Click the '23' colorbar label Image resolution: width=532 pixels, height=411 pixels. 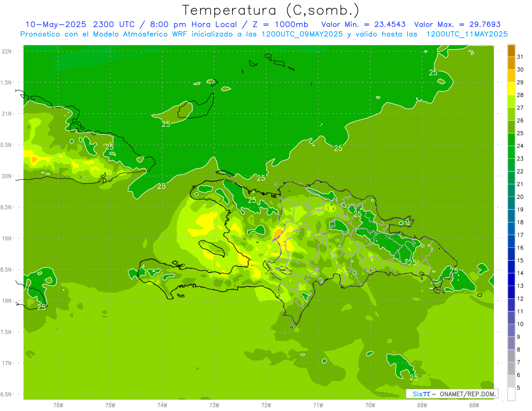tap(520, 158)
